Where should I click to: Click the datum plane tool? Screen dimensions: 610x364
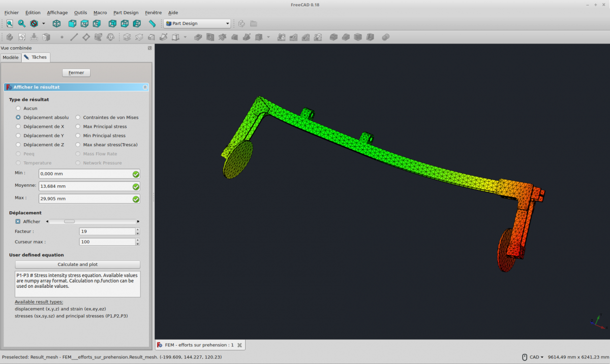point(86,37)
